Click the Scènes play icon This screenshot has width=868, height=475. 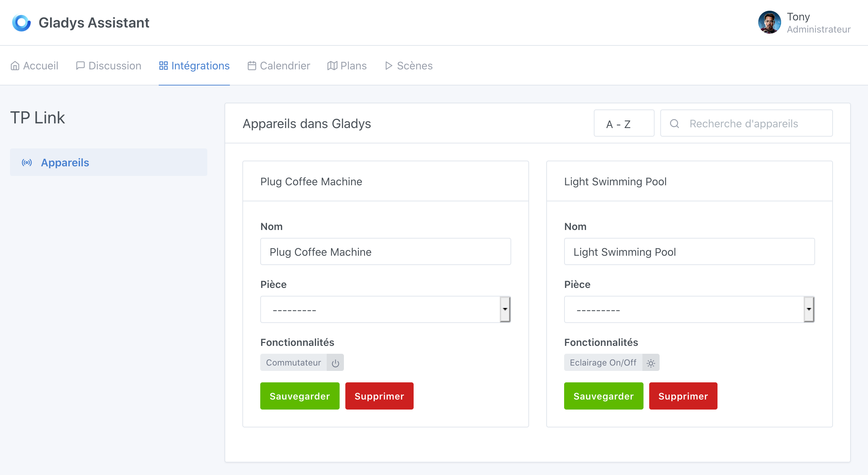click(389, 66)
